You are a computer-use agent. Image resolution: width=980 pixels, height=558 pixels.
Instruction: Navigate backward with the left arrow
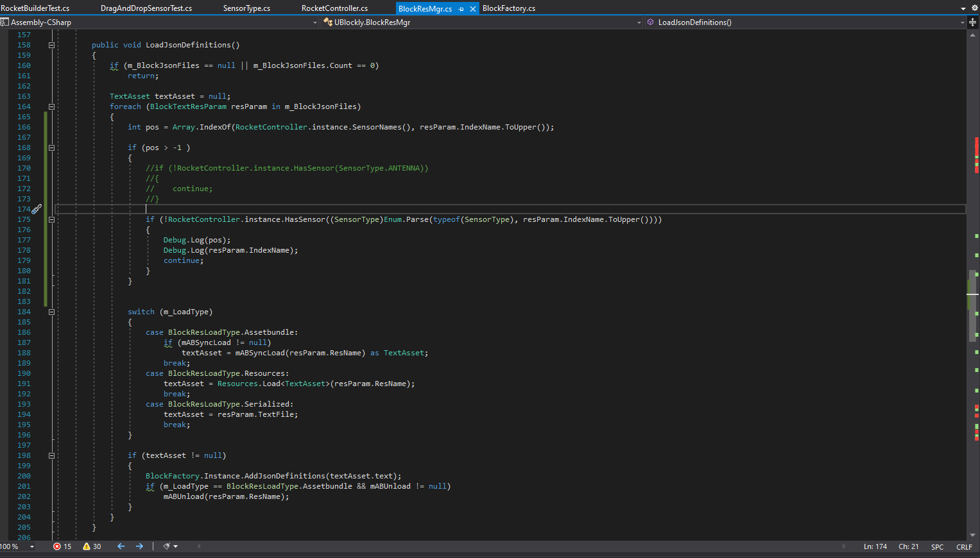(x=121, y=546)
